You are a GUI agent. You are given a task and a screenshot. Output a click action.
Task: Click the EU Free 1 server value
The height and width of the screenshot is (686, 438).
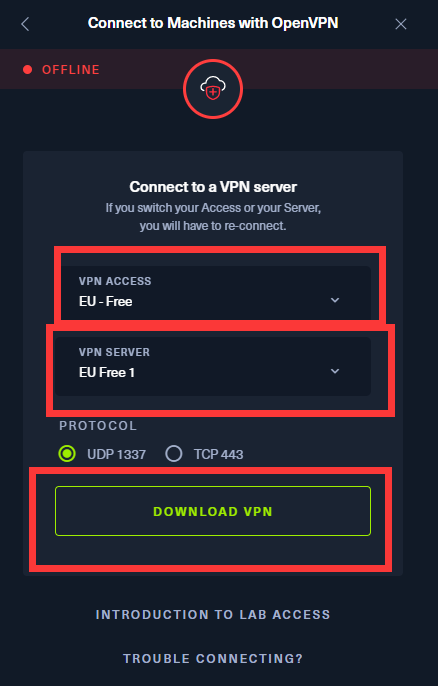click(107, 372)
